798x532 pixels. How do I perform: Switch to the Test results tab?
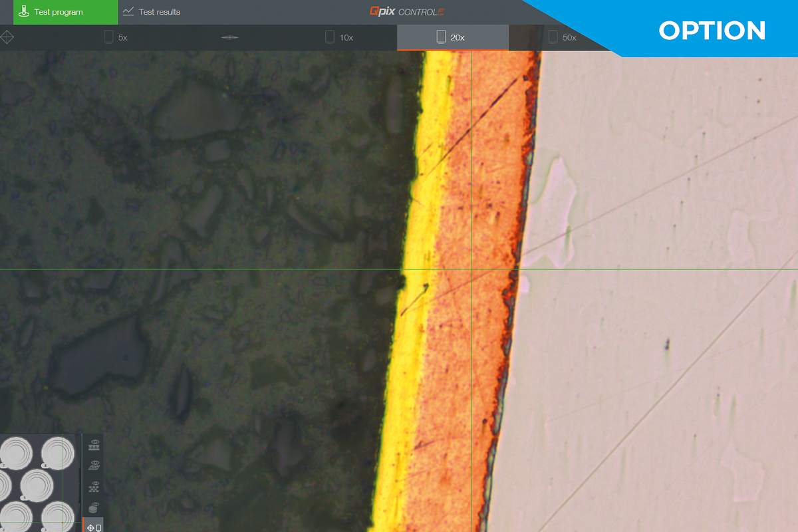pyautogui.click(x=152, y=12)
